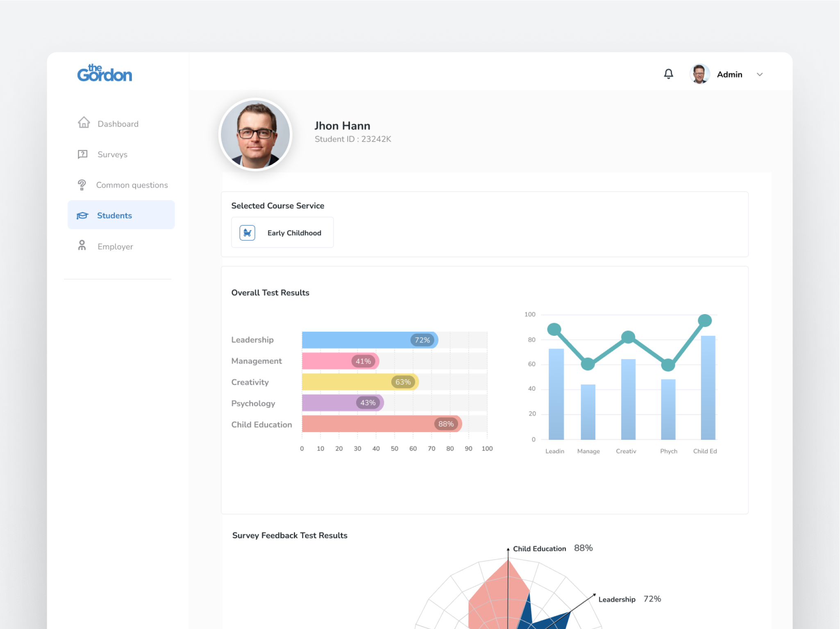This screenshot has width=840, height=629.
Task: Click the Psychology row label
Action: pyautogui.click(x=253, y=404)
